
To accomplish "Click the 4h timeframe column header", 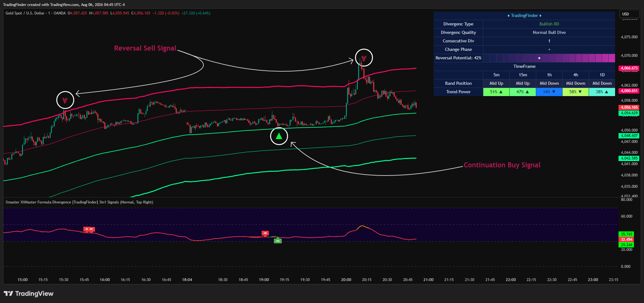I will (575, 75).
